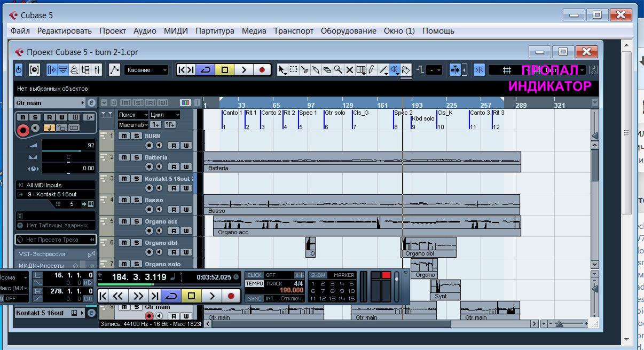This screenshot has height=350, width=644.
Task: Open the Такт grid type dropdown
Action: (559, 70)
